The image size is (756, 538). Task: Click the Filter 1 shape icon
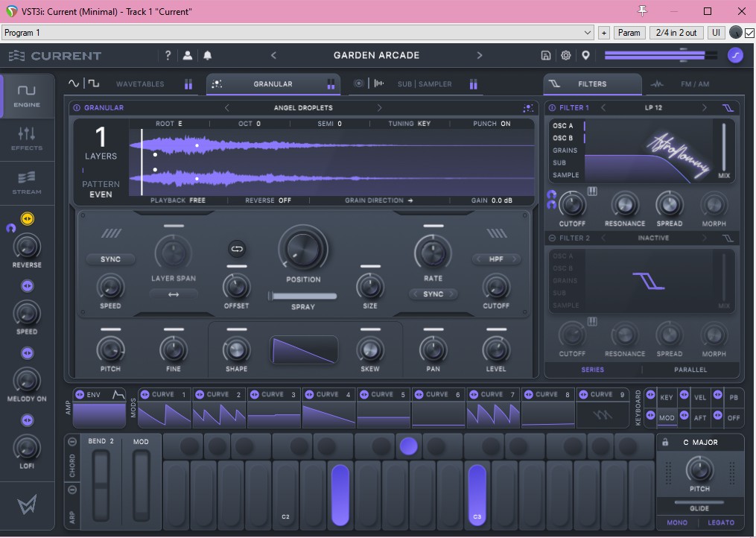728,107
